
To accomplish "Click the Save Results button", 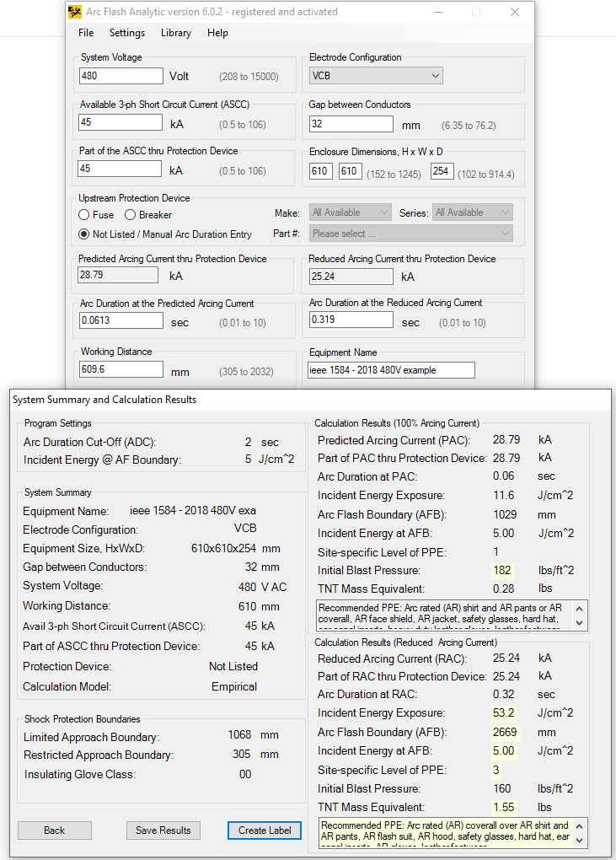I will [163, 830].
